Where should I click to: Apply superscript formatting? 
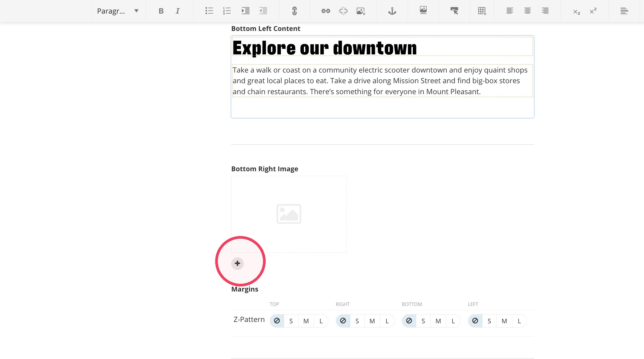(593, 11)
